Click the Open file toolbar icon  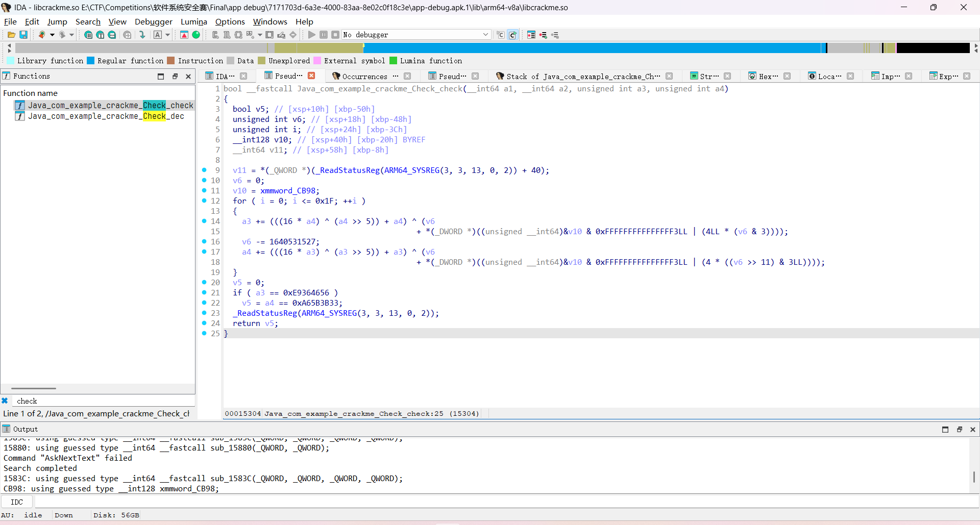[11, 35]
